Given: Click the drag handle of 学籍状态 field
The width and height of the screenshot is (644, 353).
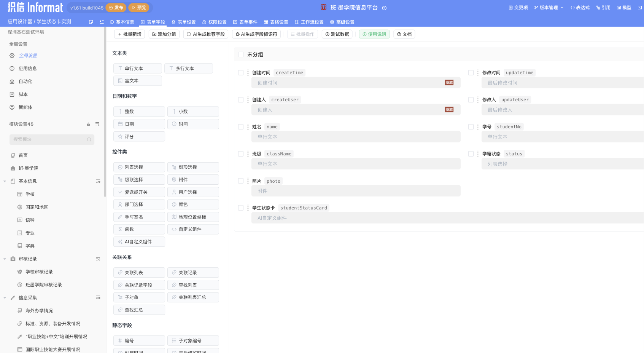Looking at the screenshot, I should pos(478,154).
